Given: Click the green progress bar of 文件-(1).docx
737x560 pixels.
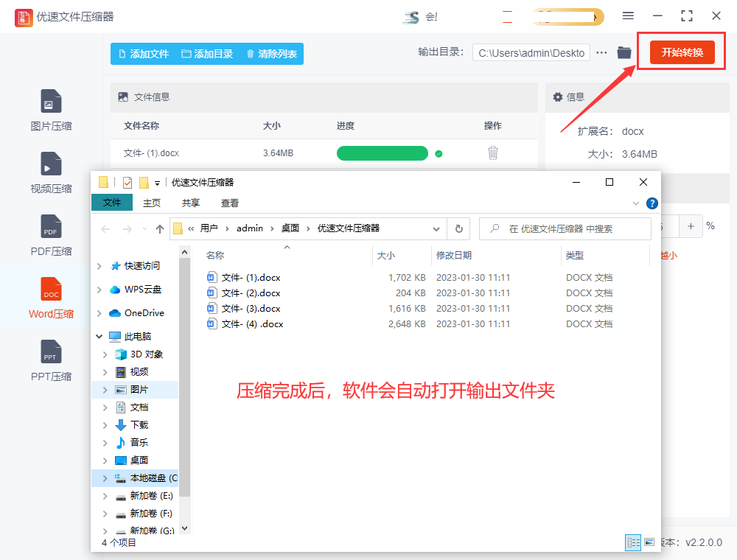Looking at the screenshot, I should coord(383,153).
